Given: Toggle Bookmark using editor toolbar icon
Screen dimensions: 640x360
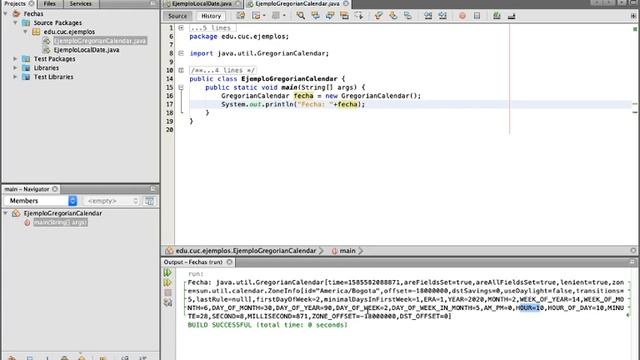Looking at the screenshot, I should coord(407,16).
